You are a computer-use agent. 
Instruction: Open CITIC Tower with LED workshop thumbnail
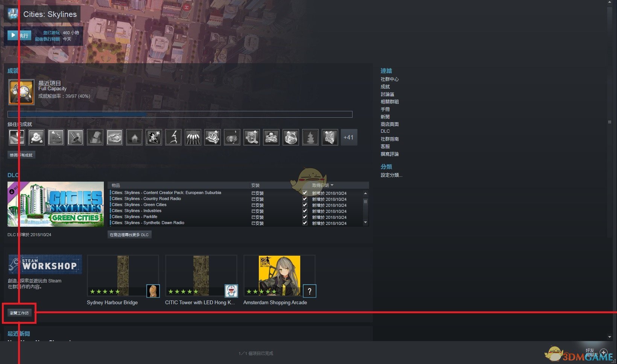click(x=201, y=276)
